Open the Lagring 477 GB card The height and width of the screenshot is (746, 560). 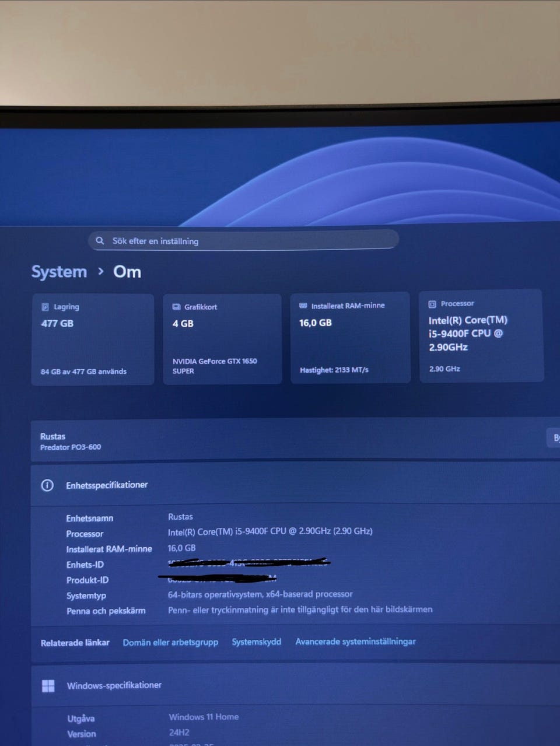93,339
